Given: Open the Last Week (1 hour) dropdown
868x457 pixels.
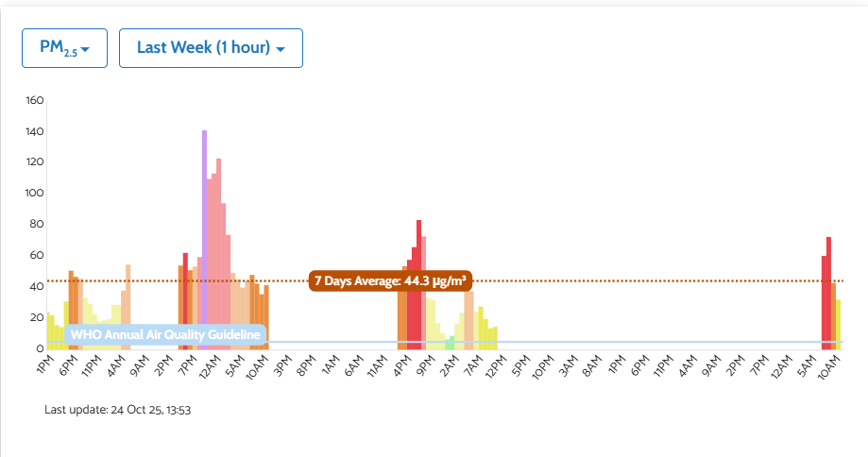Looking at the screenshot, I should 211,48.
